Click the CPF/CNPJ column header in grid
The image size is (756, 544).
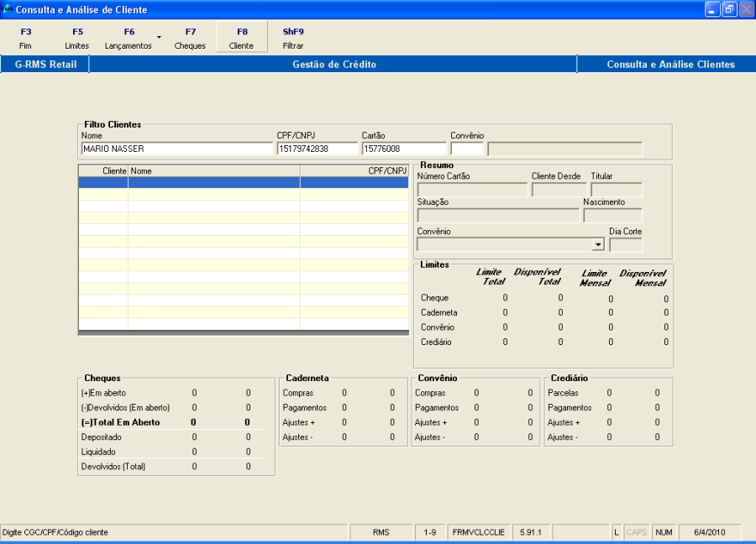[354, 171]
